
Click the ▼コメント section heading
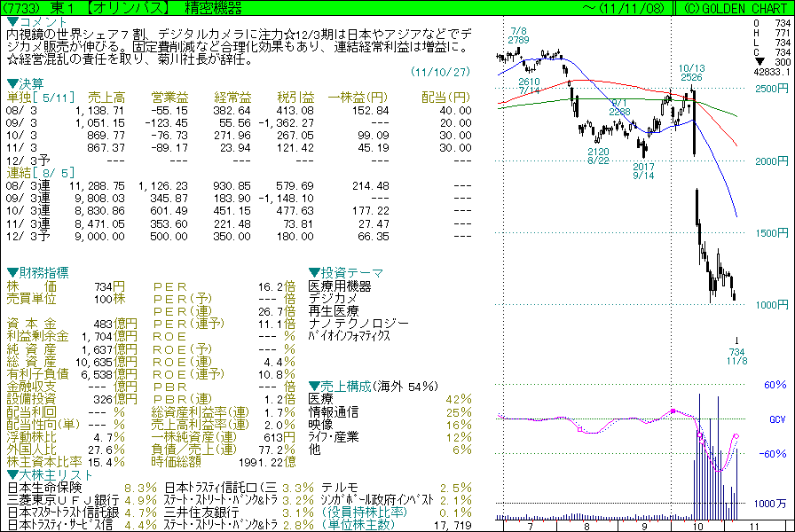click(x=36, y=22)
